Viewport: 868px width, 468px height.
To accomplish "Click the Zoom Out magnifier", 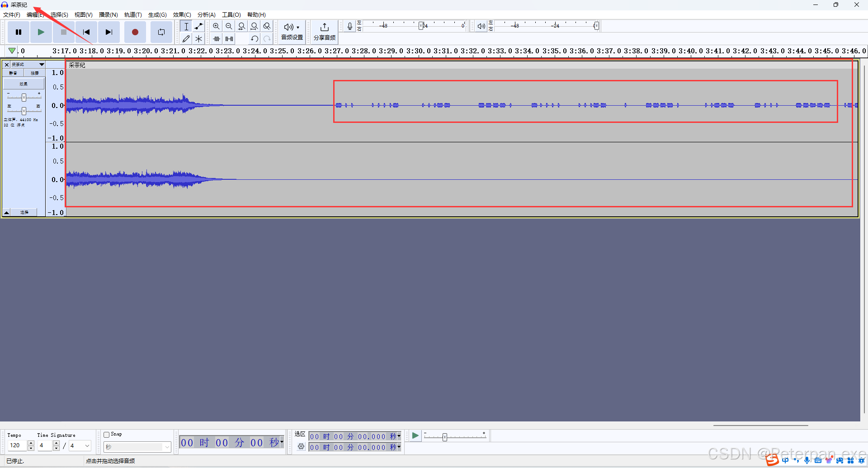I will [229, 26].
